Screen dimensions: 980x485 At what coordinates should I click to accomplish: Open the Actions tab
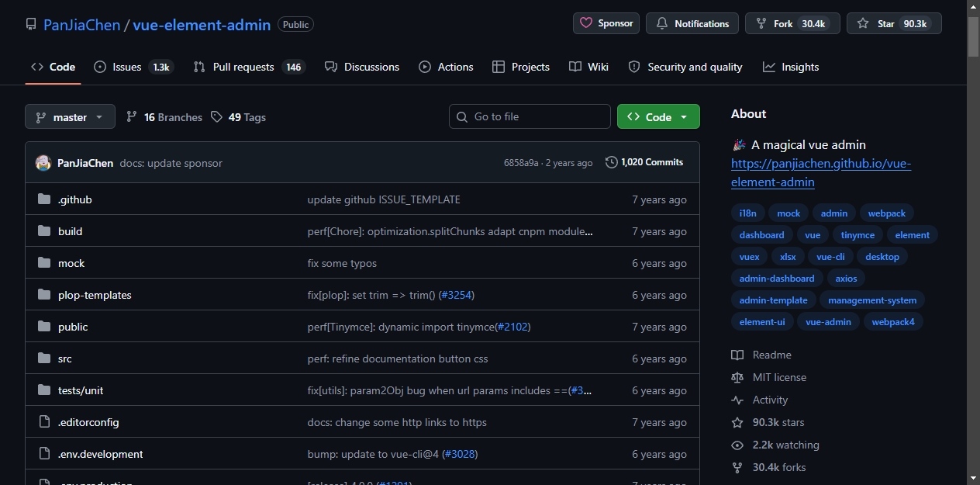446,67
